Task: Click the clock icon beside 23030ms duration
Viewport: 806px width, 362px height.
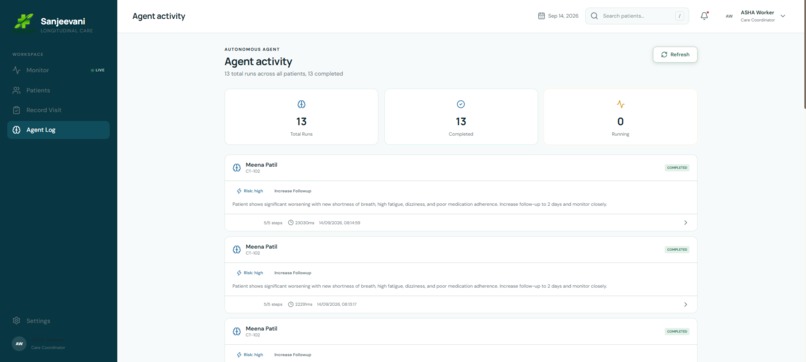Action: point(291,223)
